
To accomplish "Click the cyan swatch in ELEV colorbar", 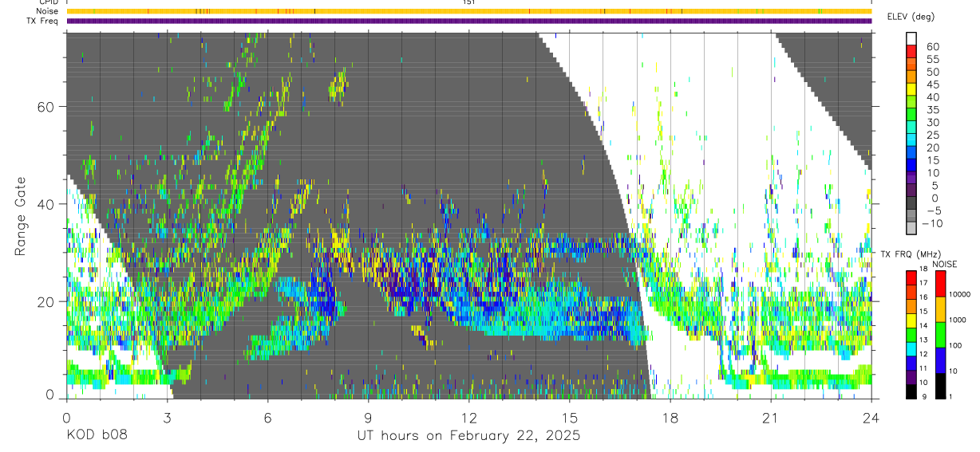I will (911, 140).
